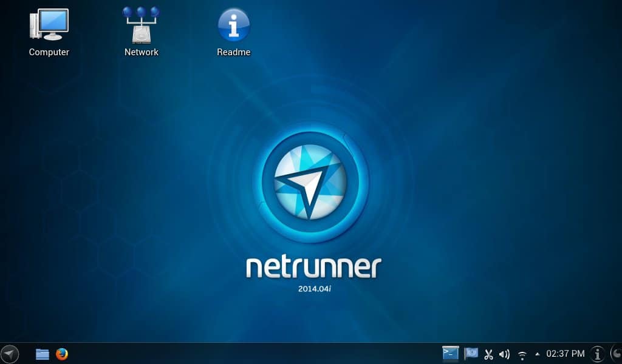Open the Wi-Fi network tray icon

pyautogui.click(x=522, y=355)
